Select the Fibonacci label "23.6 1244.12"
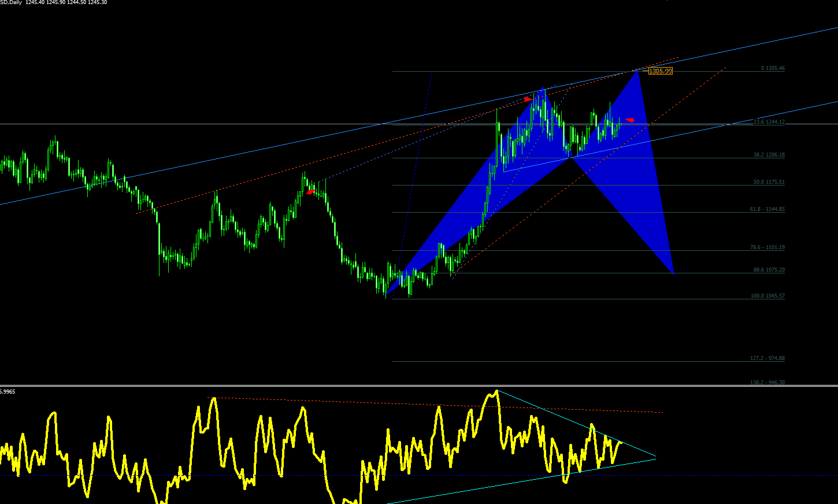Image resolution: width=838 pixels, height=504 pixels. click(769, 122)
